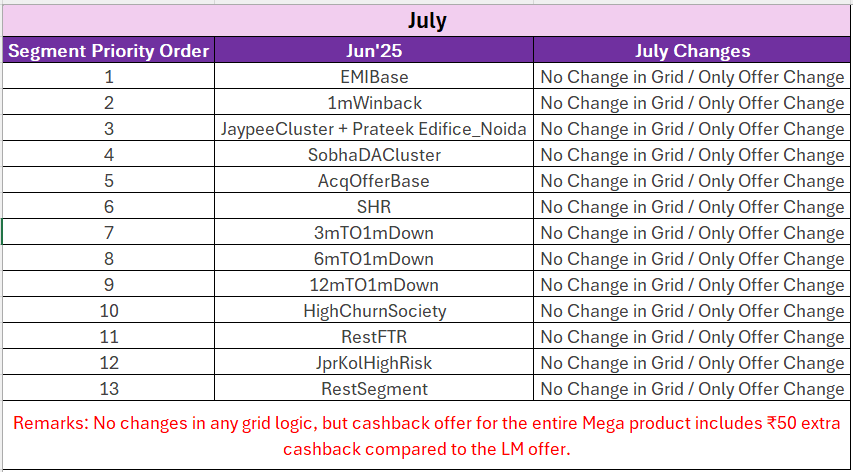
Task: Select the 6mTO1mDown cell
Action: (374, 259)
